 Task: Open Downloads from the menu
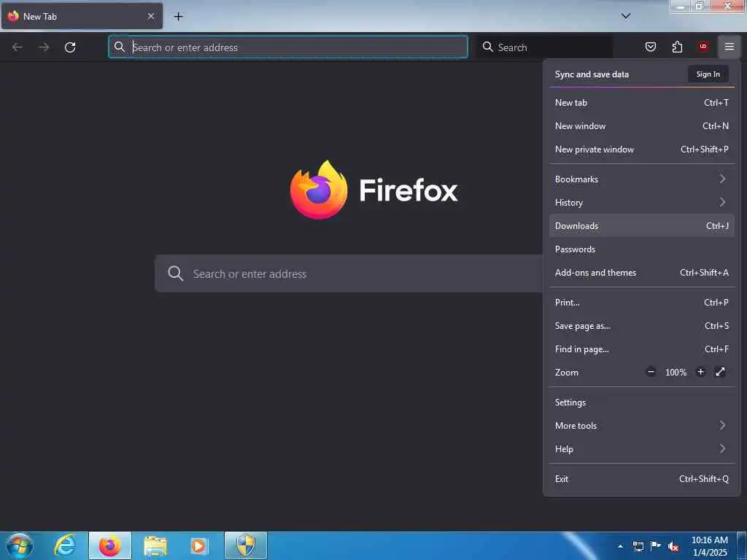tap(642, 226)
